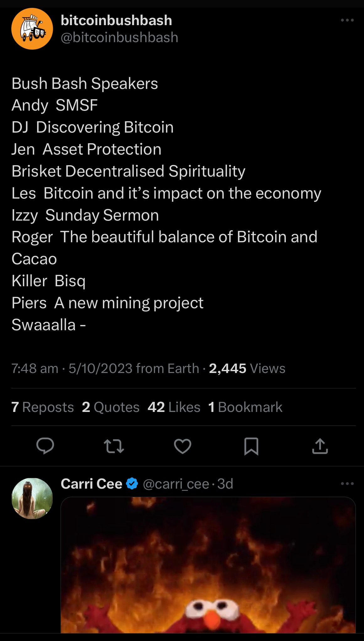Open the @carri_cee handle profile
This screenshot has height=641, width=364.
tap(176, 484)
